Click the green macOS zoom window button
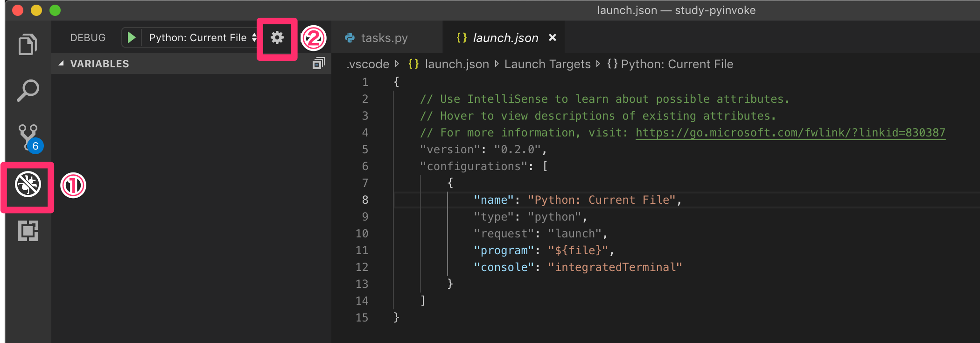This screenshot has width=980, height=343. click(55, 10)
